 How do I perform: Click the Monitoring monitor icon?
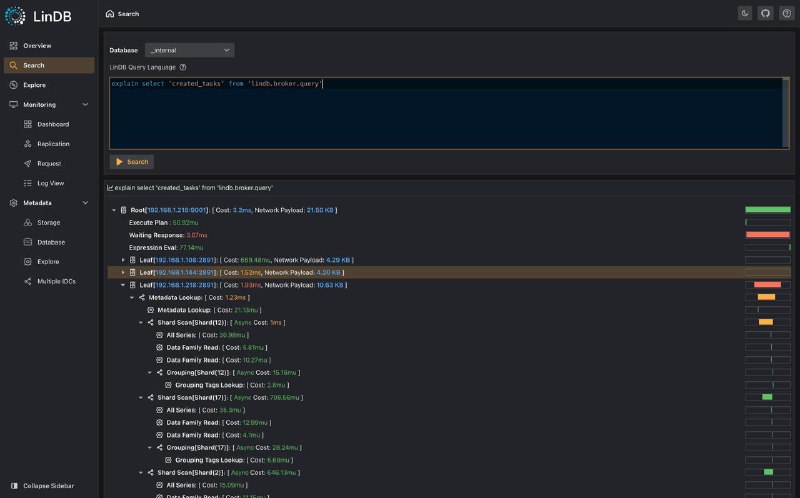click(14, 105)
